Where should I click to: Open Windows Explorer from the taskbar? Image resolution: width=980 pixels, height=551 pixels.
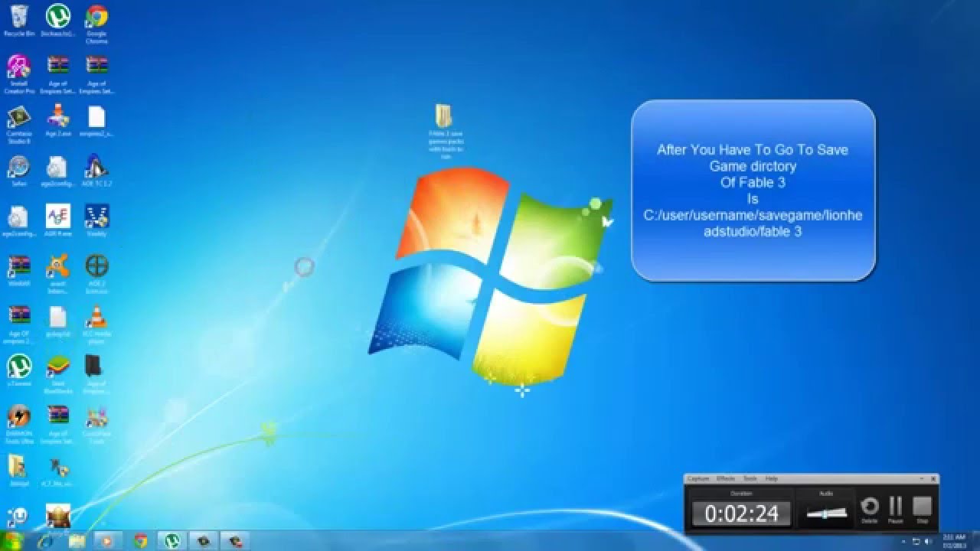pos(77,541)
